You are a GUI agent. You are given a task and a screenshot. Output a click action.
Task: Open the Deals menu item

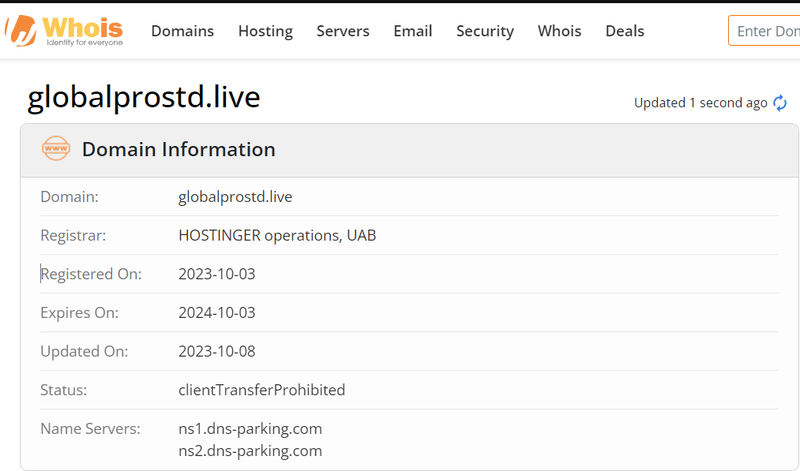click(x=624, y=31)
